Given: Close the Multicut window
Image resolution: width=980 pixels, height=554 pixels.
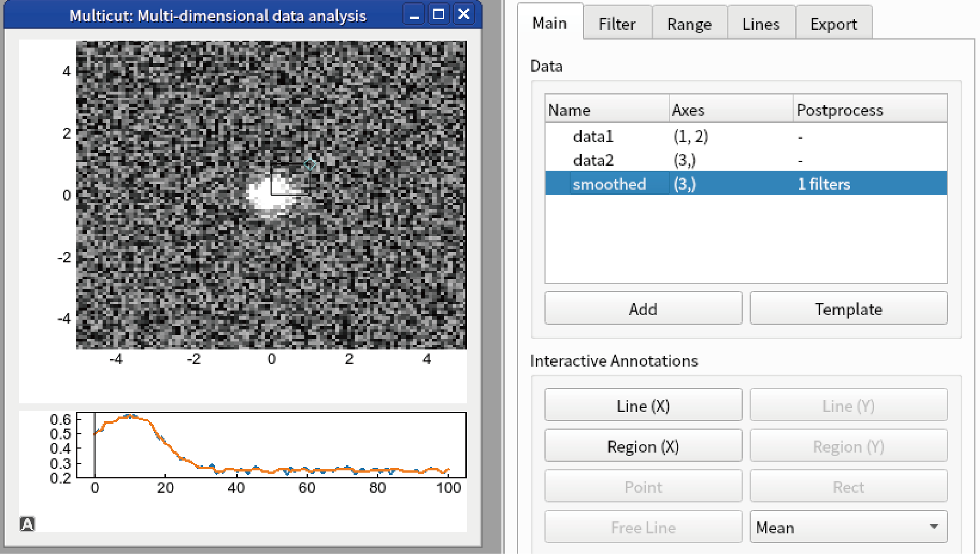Looking at the screenshot, I should 464,14.
